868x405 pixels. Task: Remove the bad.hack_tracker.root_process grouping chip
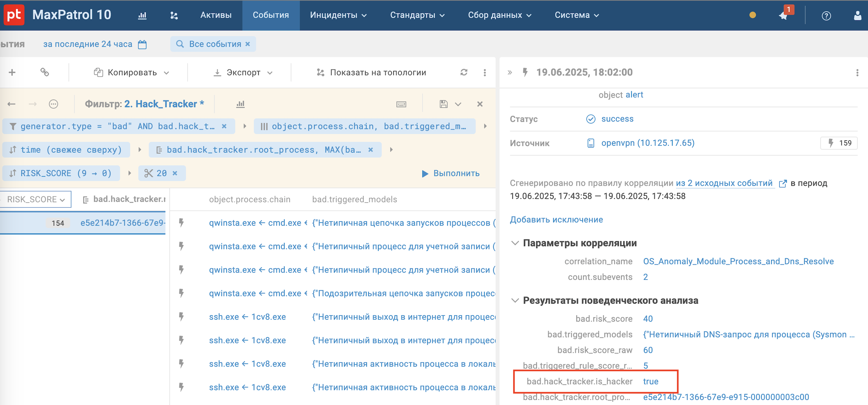pyautogui.click(x=371, y=150)
